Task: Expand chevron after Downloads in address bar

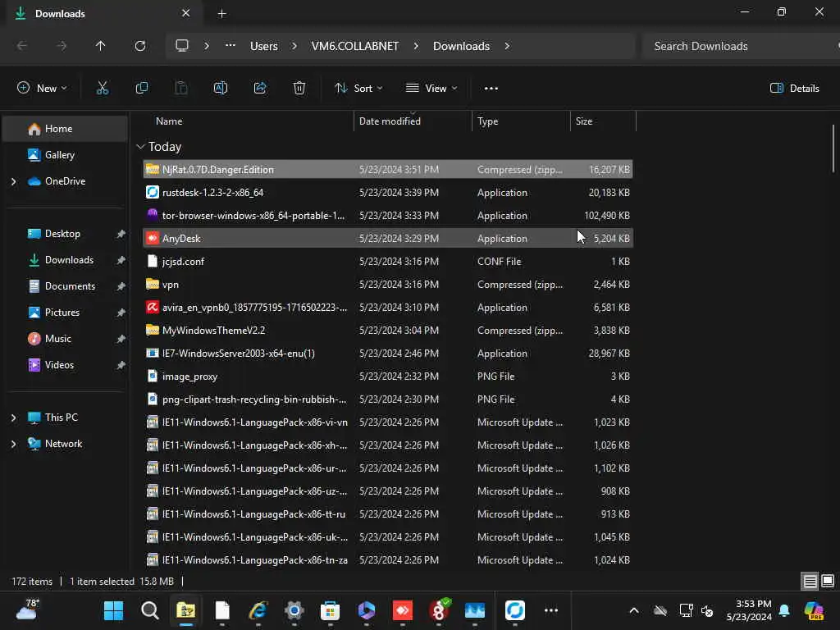Action: [507, 46]
